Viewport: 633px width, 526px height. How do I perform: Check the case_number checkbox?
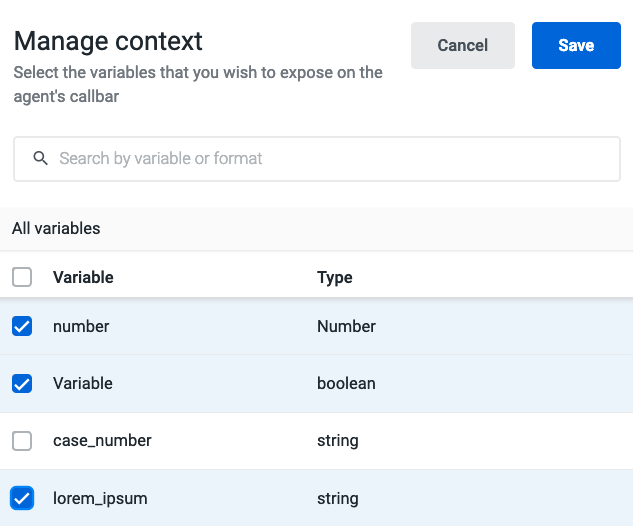[22, 440]
